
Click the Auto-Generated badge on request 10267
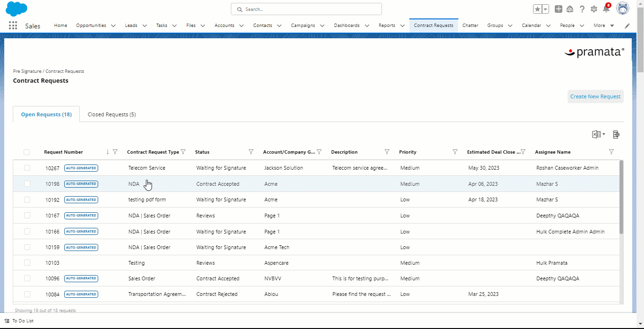click(x=81, y=168)
